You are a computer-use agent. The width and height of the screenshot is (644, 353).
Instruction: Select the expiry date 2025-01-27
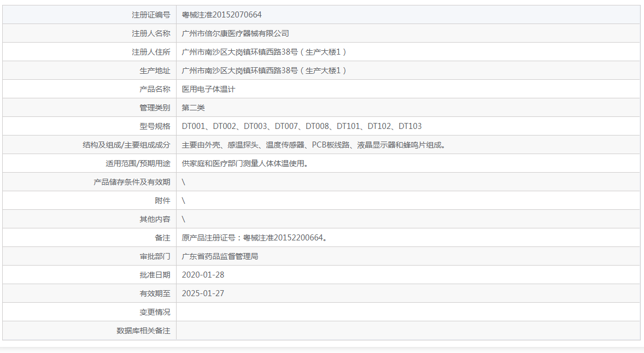[x=203, y=293]
